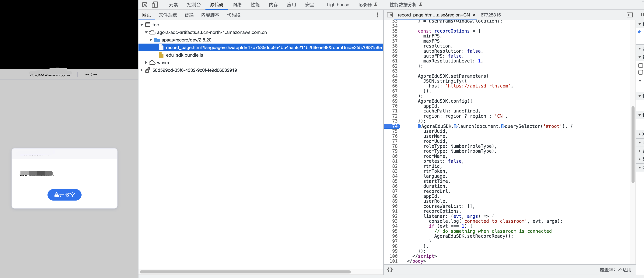Click the cloud icon beside agora-adc-artifacts
Image resolution: width=644 pixels, height=278 pixels.
pos(152,33)
